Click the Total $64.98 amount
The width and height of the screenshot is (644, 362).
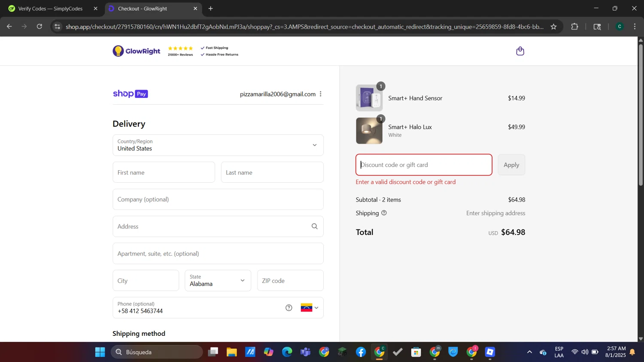(513, 232)
